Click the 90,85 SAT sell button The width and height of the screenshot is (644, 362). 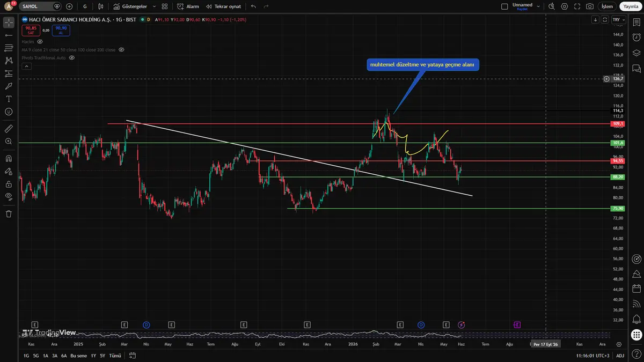[31, 30]
